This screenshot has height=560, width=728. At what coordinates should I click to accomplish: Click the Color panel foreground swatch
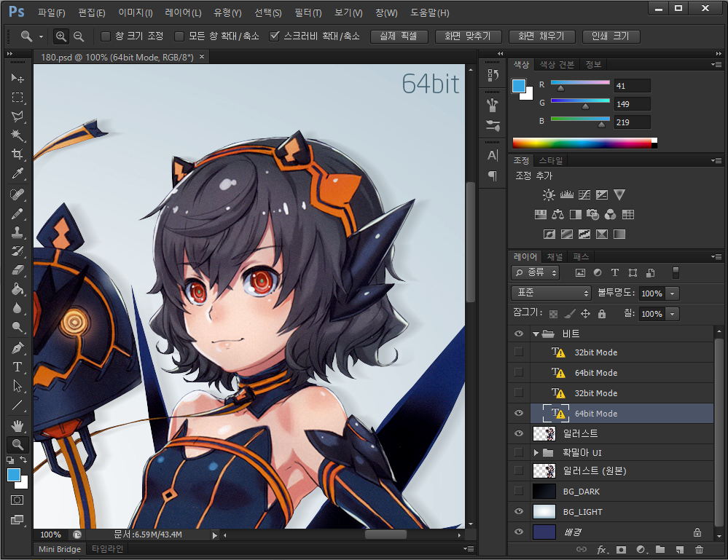coord(519,86)
